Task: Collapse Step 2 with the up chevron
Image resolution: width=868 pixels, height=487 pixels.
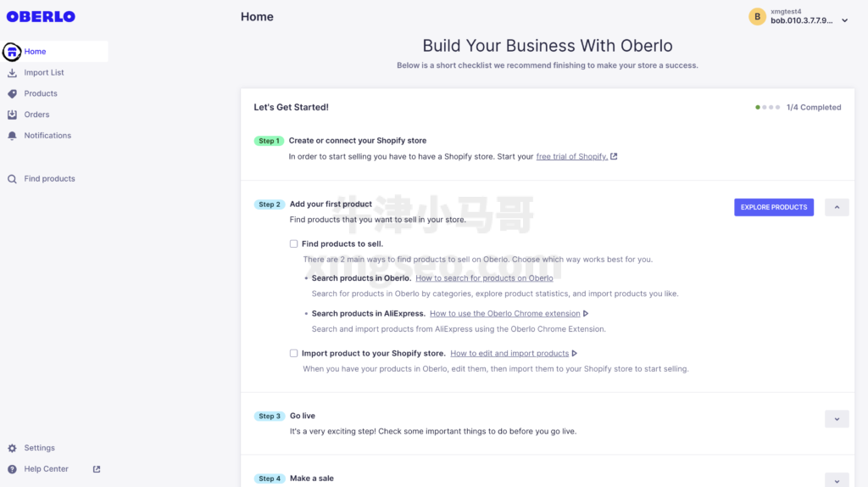Action: pos(837,207)
